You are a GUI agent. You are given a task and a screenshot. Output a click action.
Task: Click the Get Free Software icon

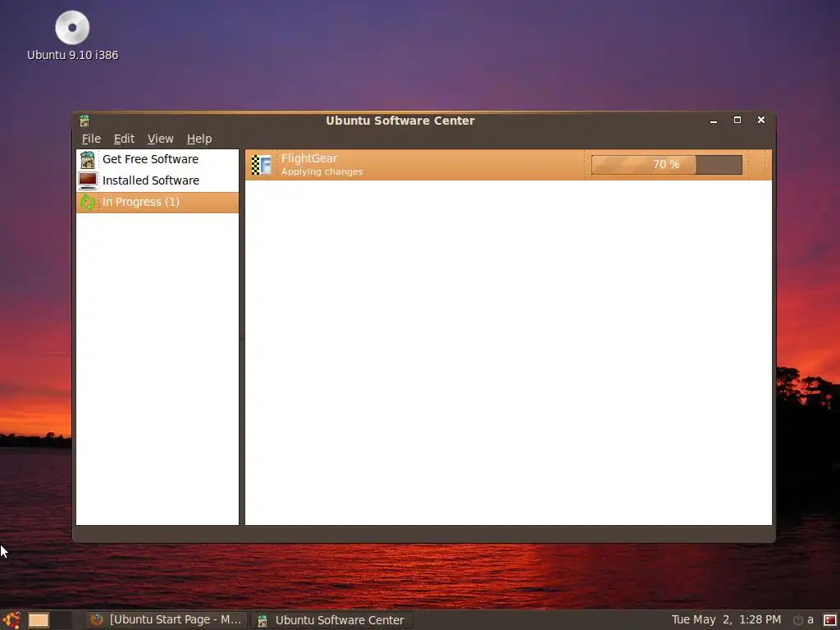87,160
